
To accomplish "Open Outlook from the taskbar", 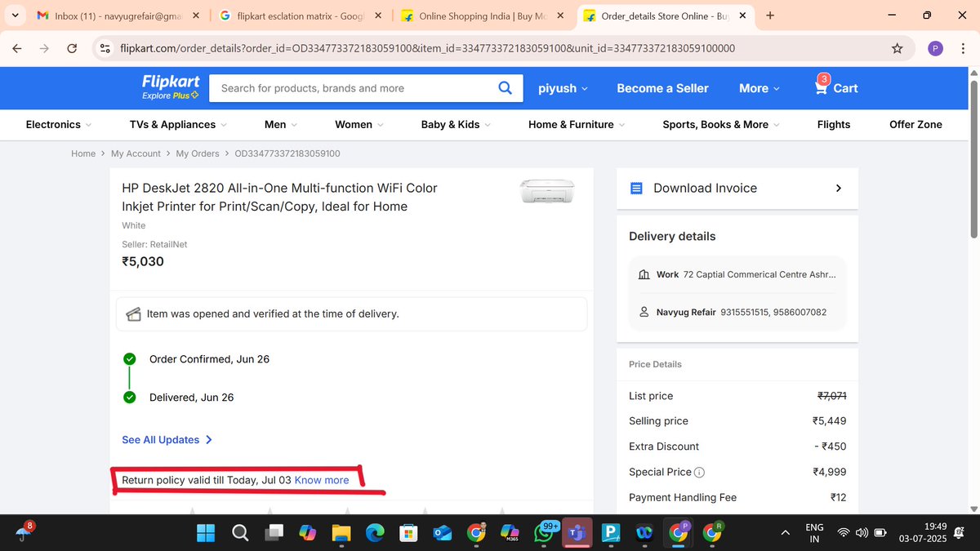I will tap(443, 533).
